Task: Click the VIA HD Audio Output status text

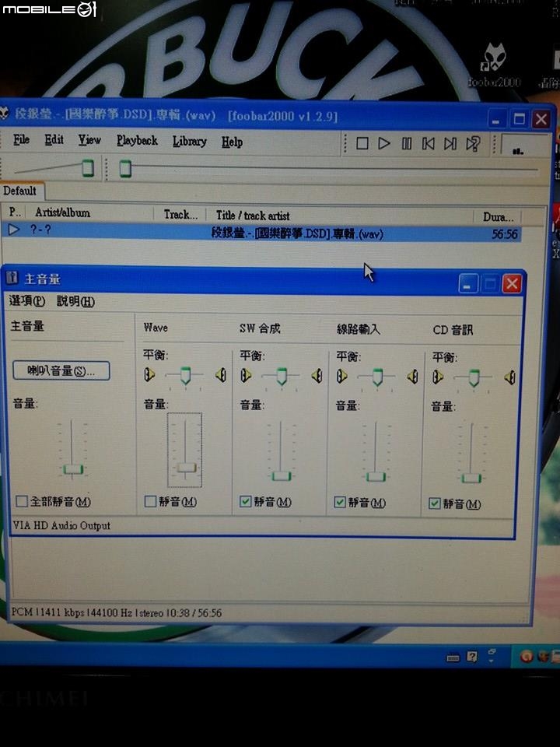Action: pos(61,525)
